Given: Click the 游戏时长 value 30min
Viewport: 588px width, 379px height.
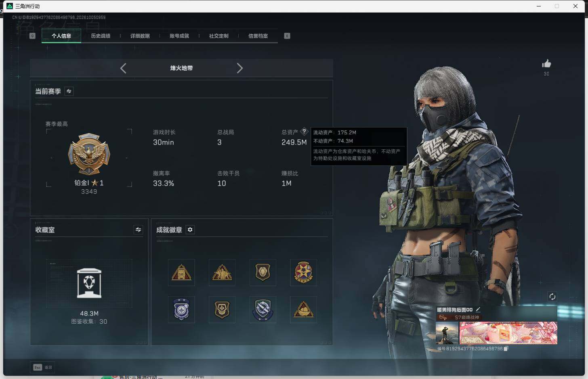Looking at the screenshot, I should tap(164, 142).
